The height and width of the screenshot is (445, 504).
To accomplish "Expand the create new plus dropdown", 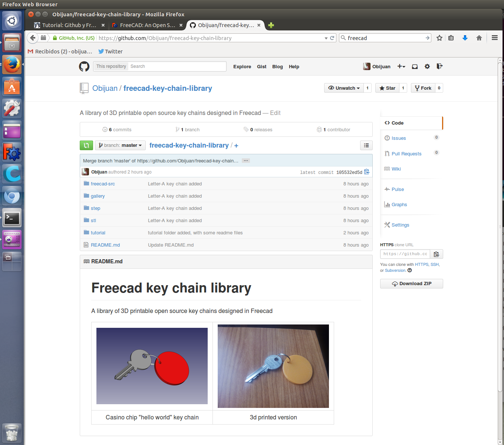I will coord(401,66).
